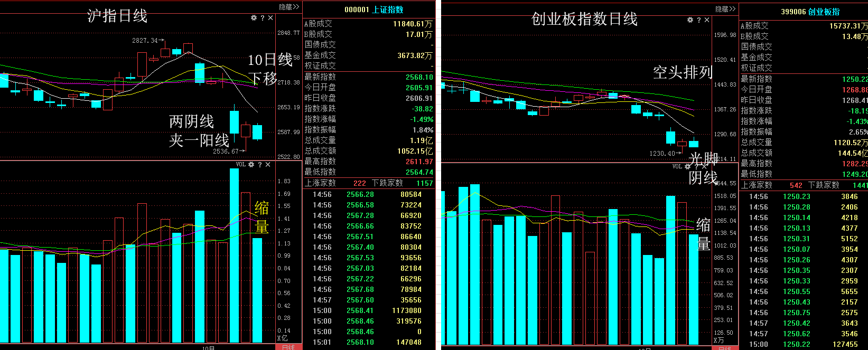Viewport: 868px width, 350px height.
Task: Click the 399006 创业板指 title
Action: 810,12
